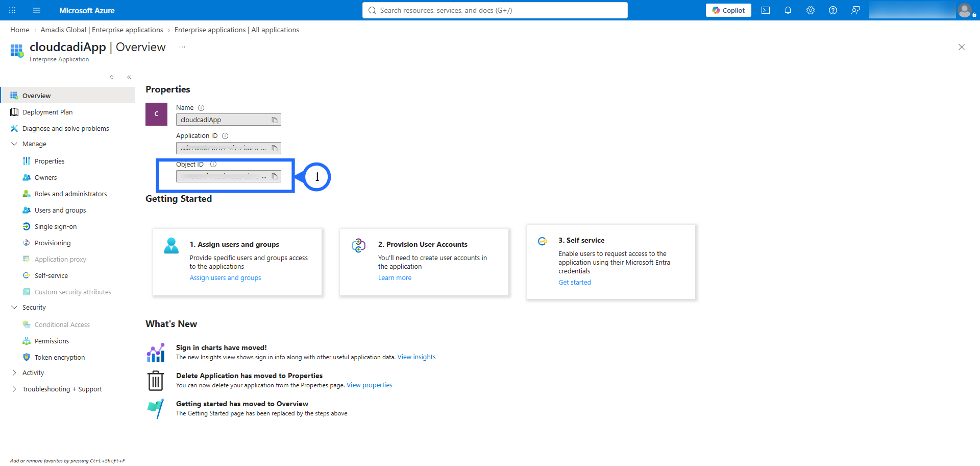This screenshot has width=980, height=466.
Task: Click the Assign users and groups link
Action: 225,278
